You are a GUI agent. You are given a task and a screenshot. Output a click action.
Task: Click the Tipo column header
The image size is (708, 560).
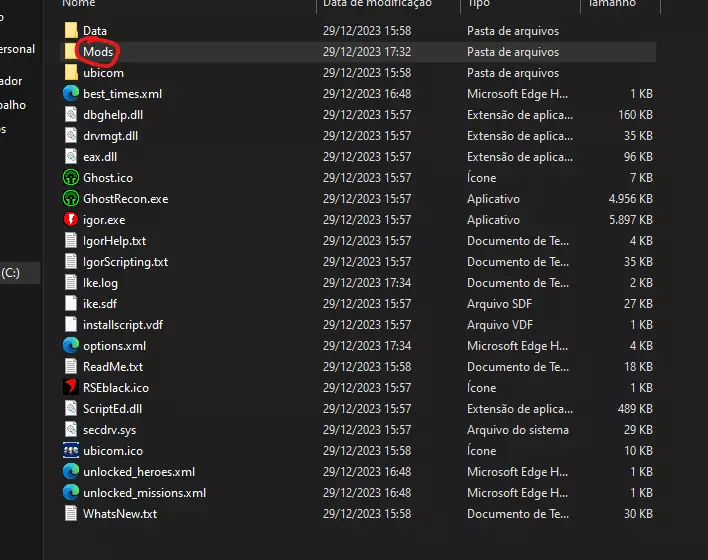coord(476,4)
